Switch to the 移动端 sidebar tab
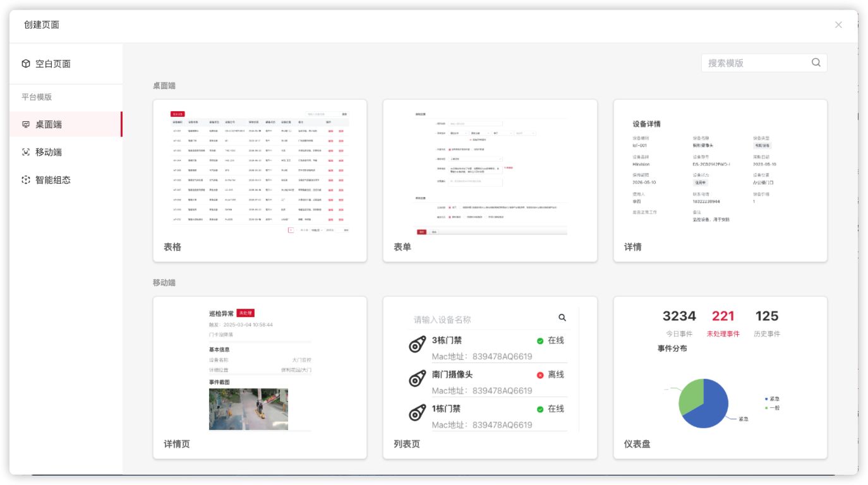The image size is (868, 485). click(49, 152)
